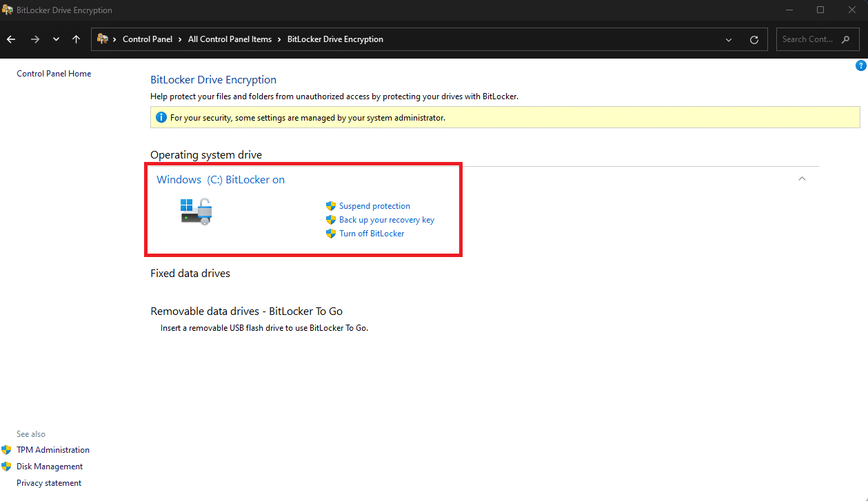Click Back up your recovery key
The image size is (868, 501).
point(387,220)
